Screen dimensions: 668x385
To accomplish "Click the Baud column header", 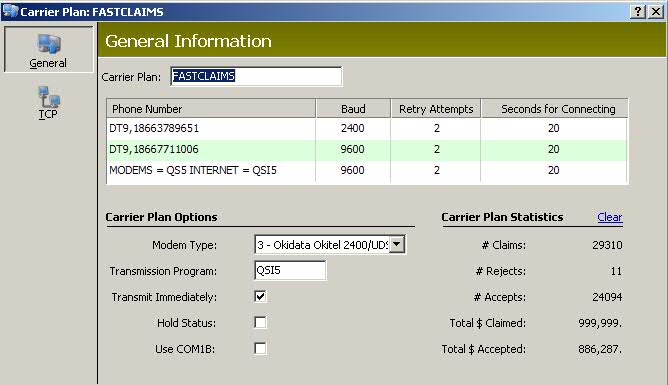I will [x=353, y=109].
